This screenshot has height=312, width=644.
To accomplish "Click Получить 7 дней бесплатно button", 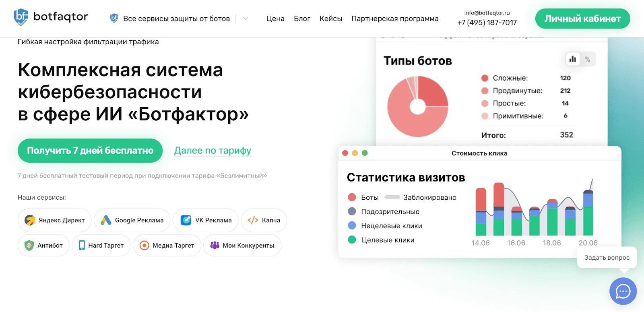I will pyautogui.click(x=90, y=151).
